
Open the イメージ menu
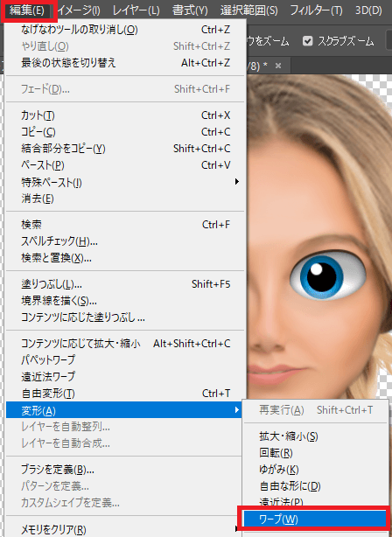point(79,10)
